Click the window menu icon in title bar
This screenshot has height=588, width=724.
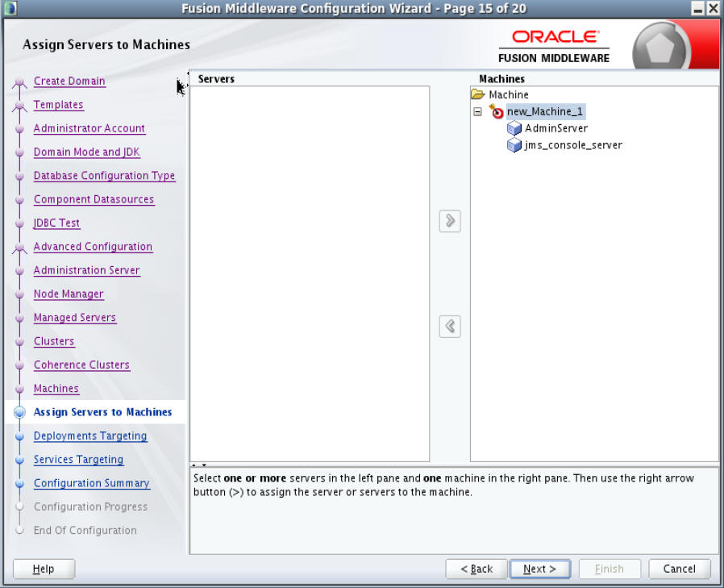10,8
